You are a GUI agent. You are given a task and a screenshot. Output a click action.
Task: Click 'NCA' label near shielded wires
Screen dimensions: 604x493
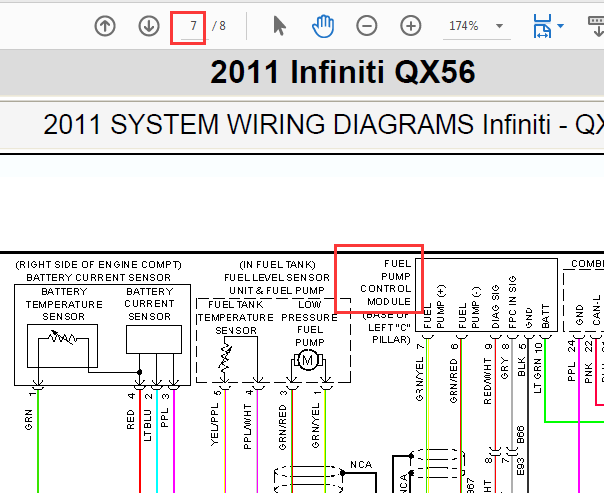coord(361,465)
